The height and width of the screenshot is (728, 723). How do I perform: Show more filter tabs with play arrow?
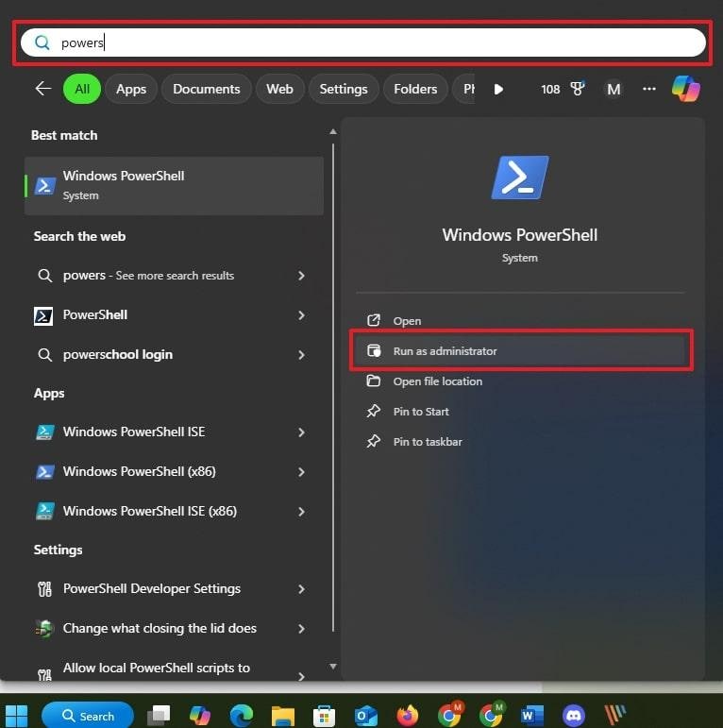(x=498, y=89)
